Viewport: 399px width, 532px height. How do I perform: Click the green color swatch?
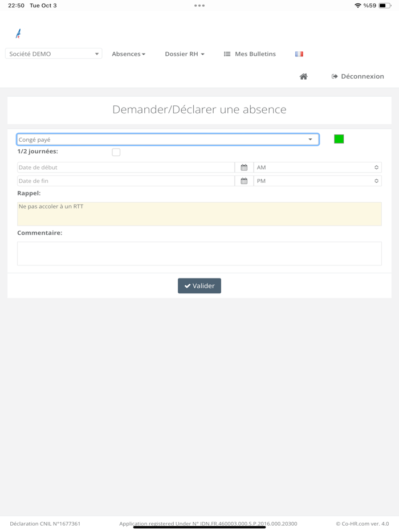coord(339,139)
